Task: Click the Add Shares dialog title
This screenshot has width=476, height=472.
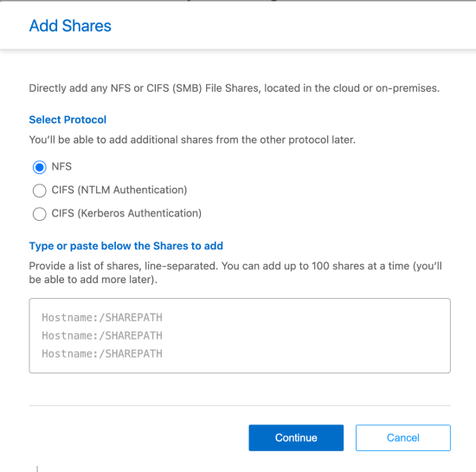Action: click(x=70, y=25)
